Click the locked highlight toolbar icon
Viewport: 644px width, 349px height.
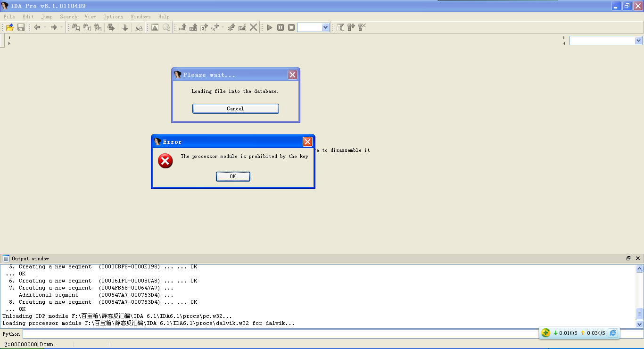click(139, 27)
